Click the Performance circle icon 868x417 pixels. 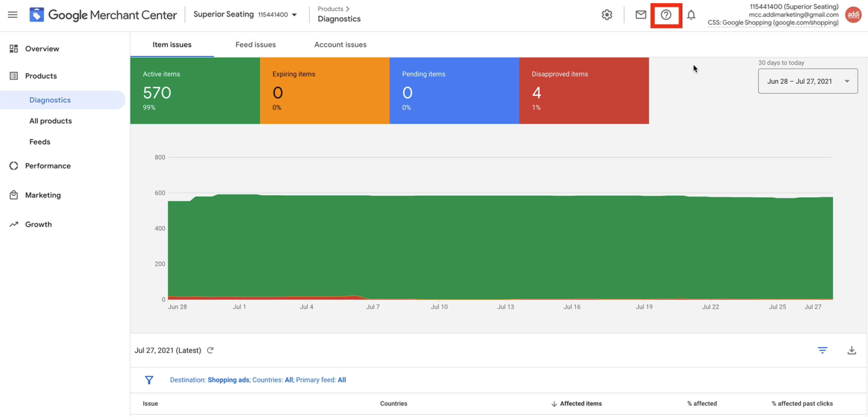[x=14, y=166]
